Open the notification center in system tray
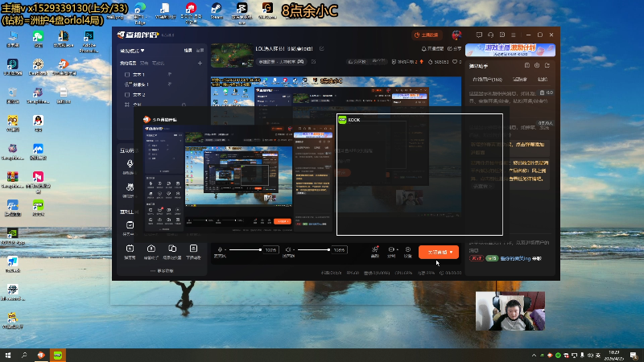The width and height of the screenshot is (644, 362). click(x=634, y=356)
